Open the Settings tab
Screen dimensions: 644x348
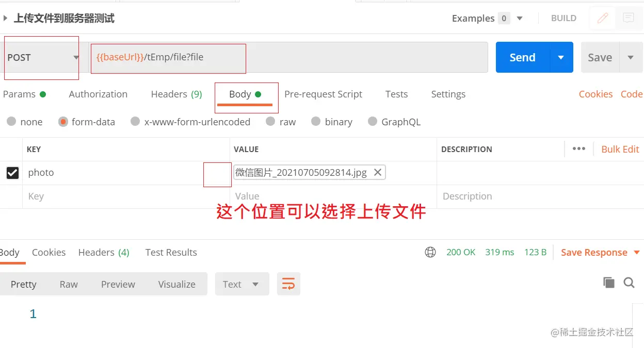pyautogui.click(x=448, y=94)
